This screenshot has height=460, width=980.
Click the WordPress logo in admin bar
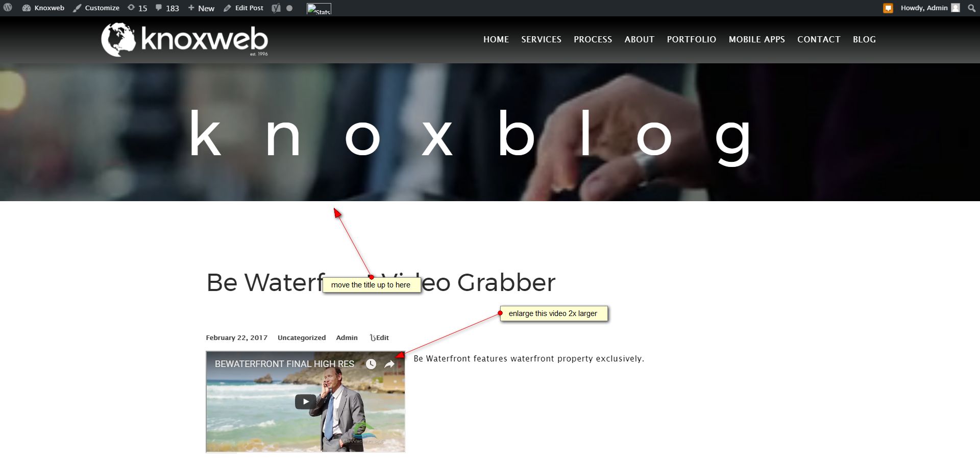pyautogui.click(x=8, y=8)
